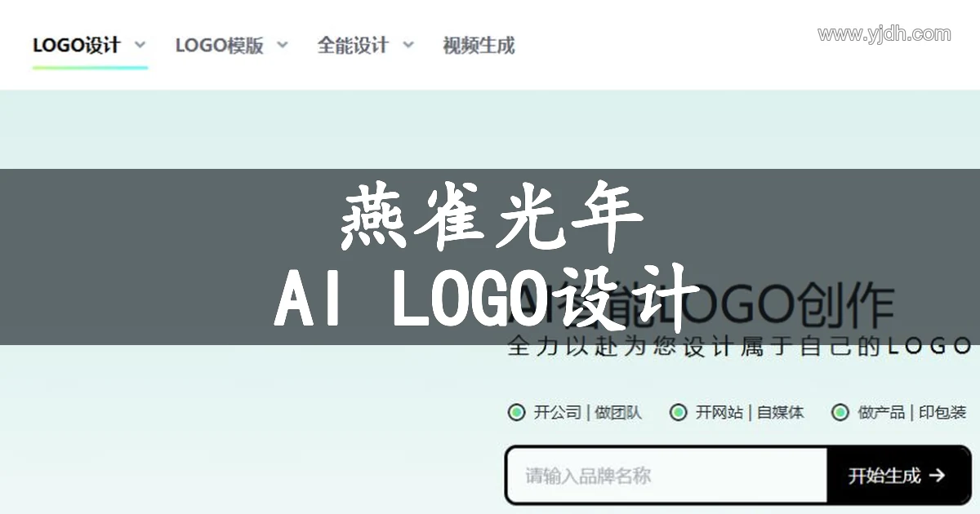Click the 全力以赴为您设计属于自己的LOGO subtitle text
This screenshot has height=514, width=980.
739,346
